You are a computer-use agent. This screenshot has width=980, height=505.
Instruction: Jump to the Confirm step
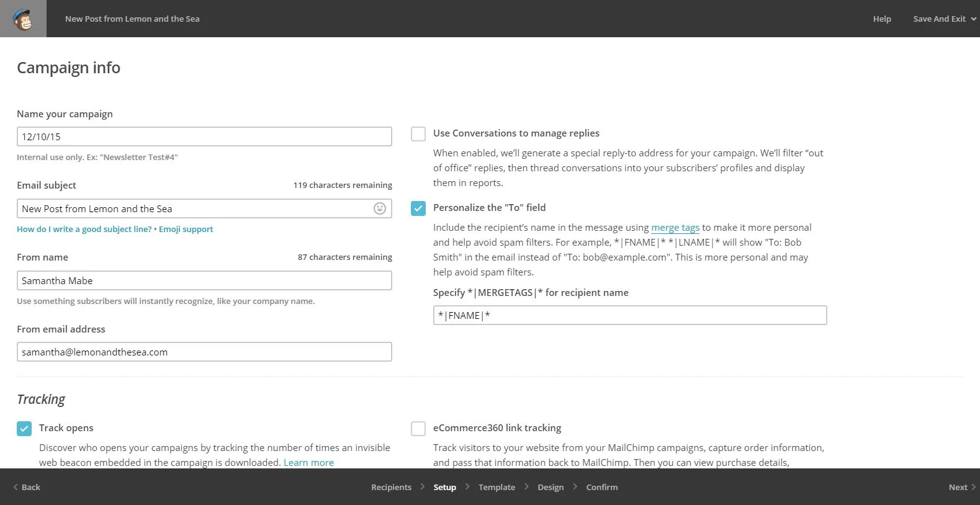click(602, 487)
